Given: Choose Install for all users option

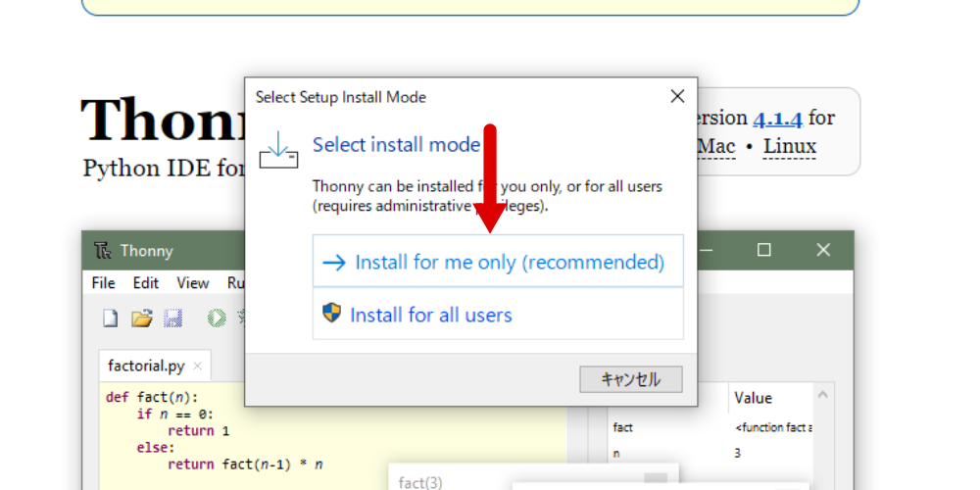Looking at the screenshot, I should pyautogui.click(x=498, y=314).
